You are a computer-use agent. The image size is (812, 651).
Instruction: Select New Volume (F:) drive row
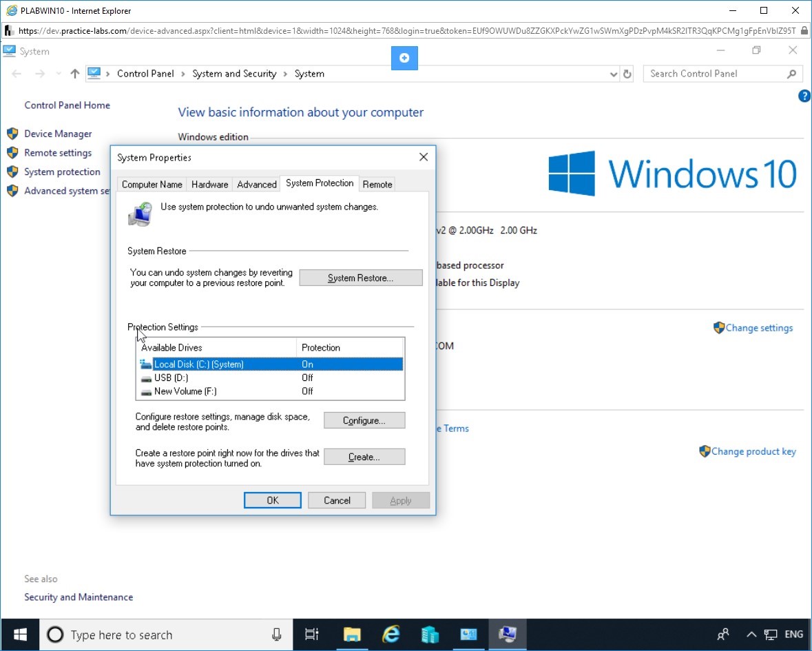pyautogui.click(x=270, y=391)
